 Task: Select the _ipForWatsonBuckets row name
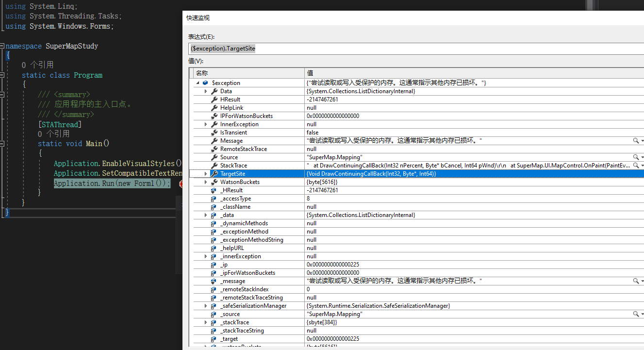coord(248,273)
